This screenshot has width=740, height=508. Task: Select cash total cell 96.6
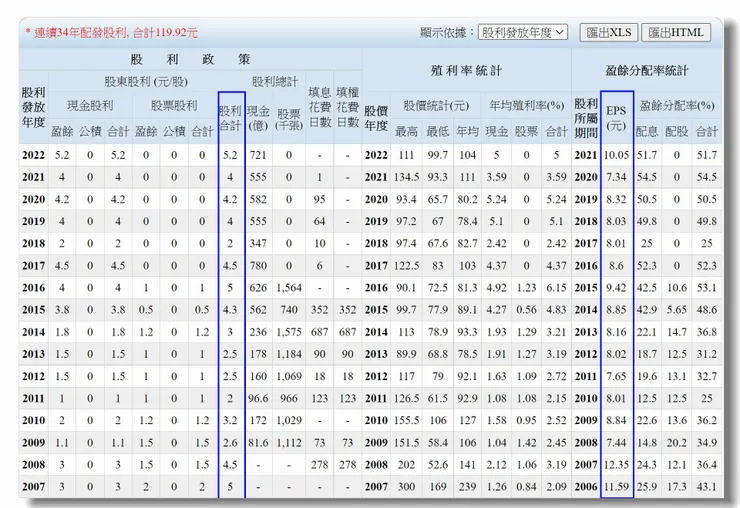258,398
